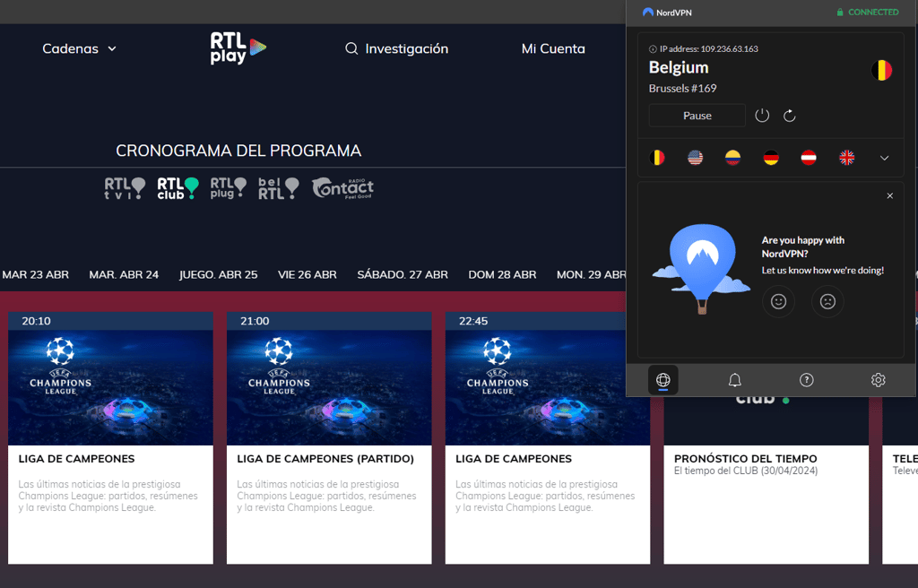Click the happy smiley feedback icon

[x=778, y=301]
